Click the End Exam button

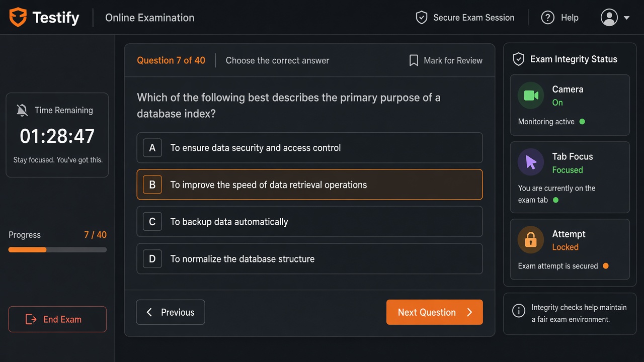click(x=57, y=319)
